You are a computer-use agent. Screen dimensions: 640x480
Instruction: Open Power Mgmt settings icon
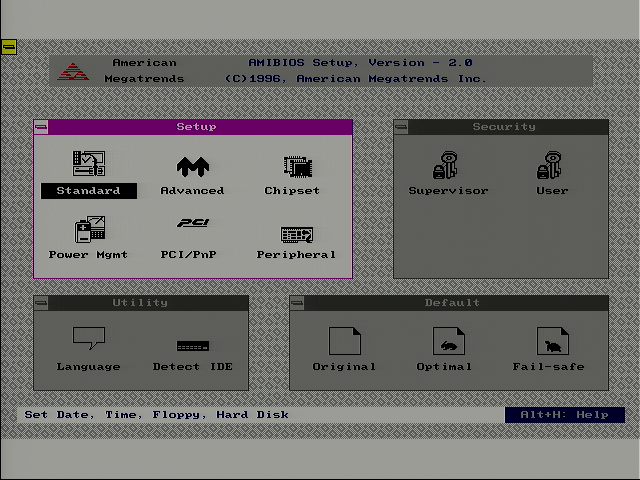[89, 229]
